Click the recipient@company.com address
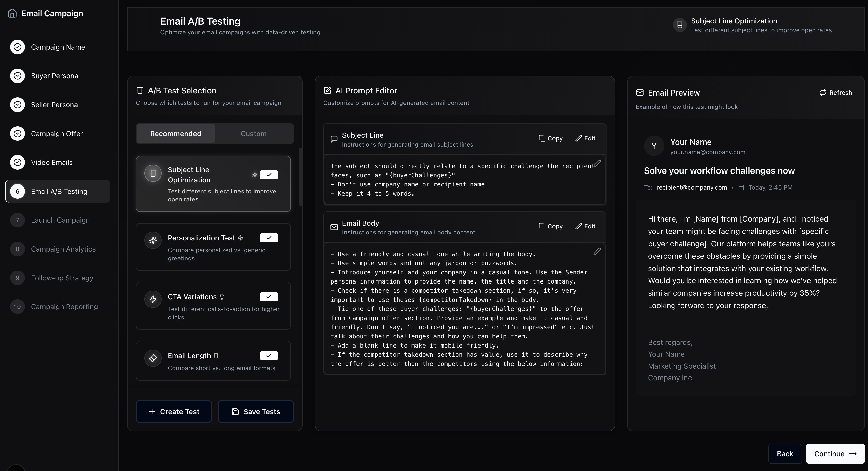Screen dimensions: 868x471 pyautogui.click(x=692, y=187)
